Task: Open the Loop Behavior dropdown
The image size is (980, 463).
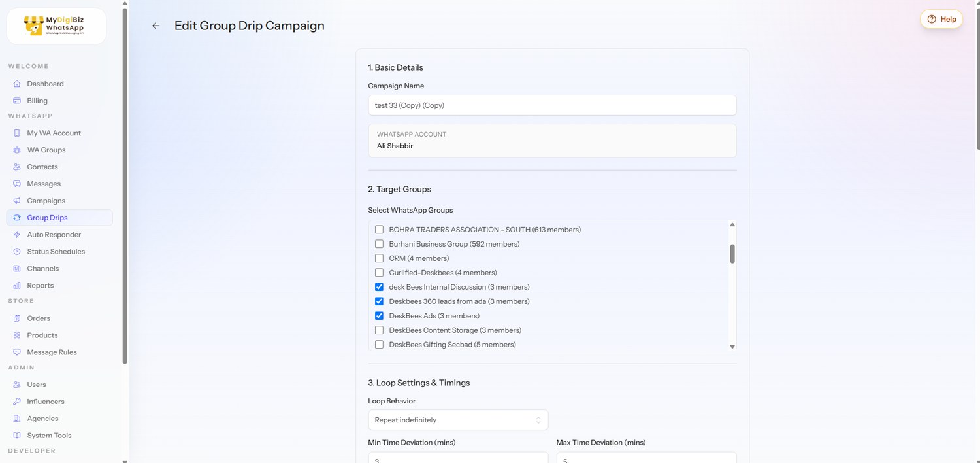Action: [458, 420]
